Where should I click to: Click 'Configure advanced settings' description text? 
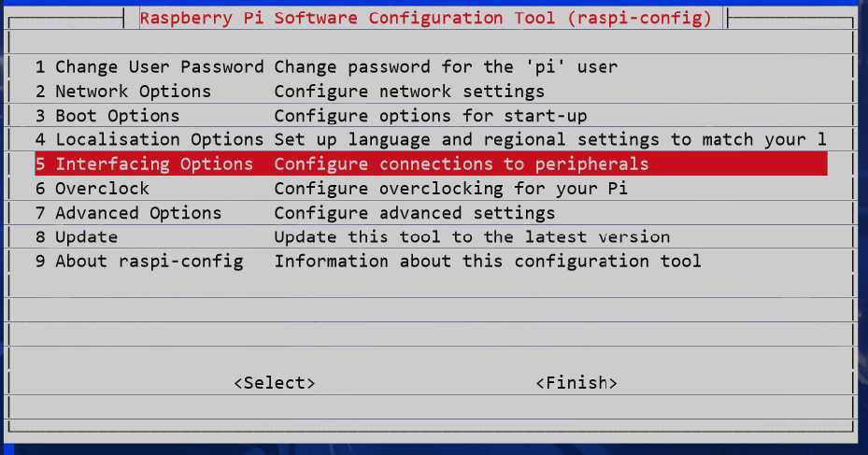click(x=415, y=213)
